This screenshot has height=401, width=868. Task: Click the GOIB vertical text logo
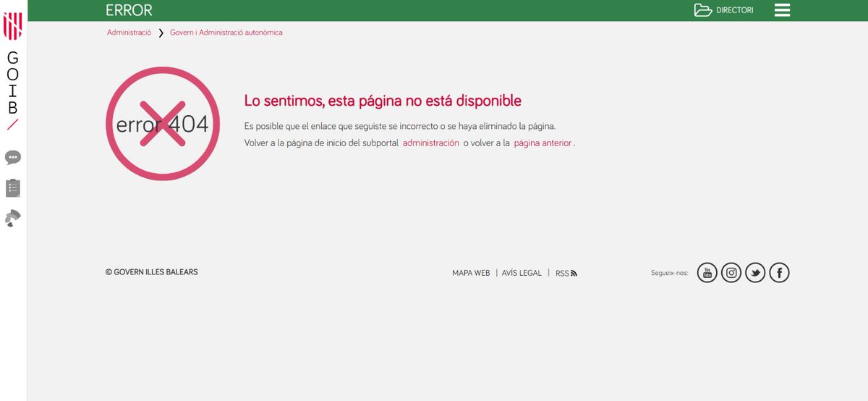[x=13, y=90]
